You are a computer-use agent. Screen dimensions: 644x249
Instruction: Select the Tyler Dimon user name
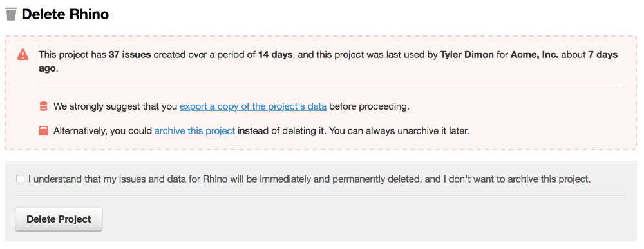click(x=467, y=55)
